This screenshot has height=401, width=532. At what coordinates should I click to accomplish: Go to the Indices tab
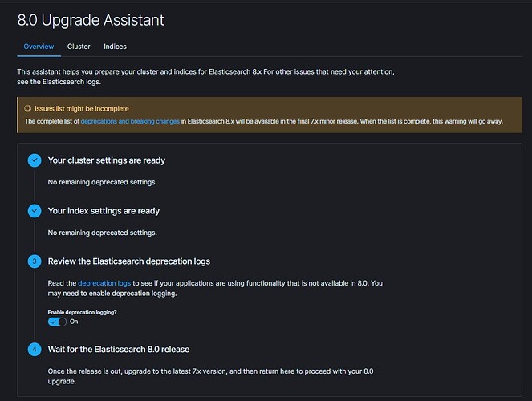pyautogui.click(x=115, y=47)
